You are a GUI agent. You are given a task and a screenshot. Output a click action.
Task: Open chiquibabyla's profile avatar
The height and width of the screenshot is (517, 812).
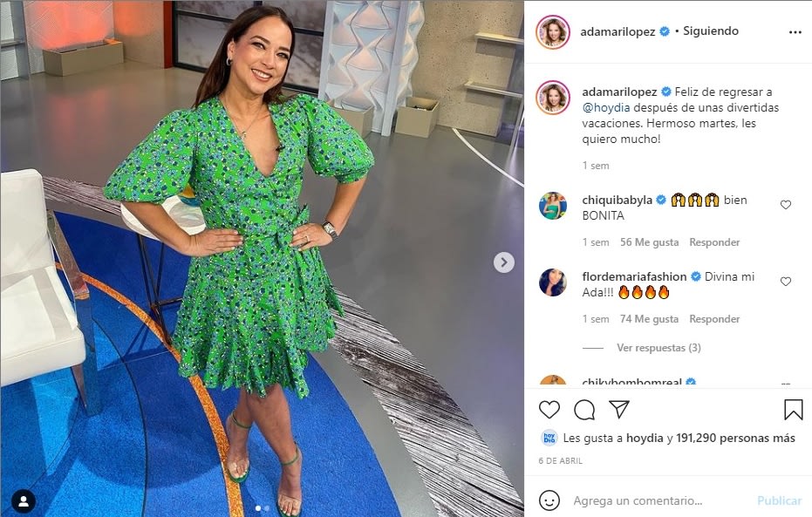(553, 206)
